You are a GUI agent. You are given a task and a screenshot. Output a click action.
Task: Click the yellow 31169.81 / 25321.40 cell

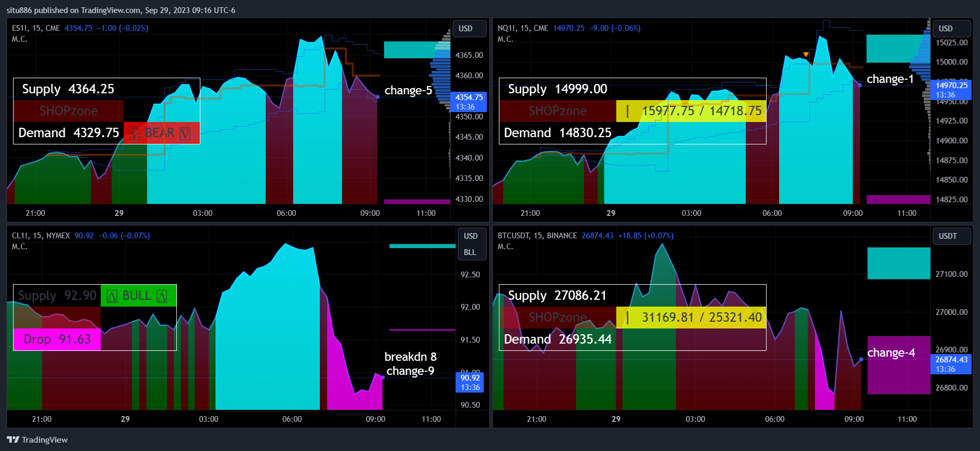691,318
